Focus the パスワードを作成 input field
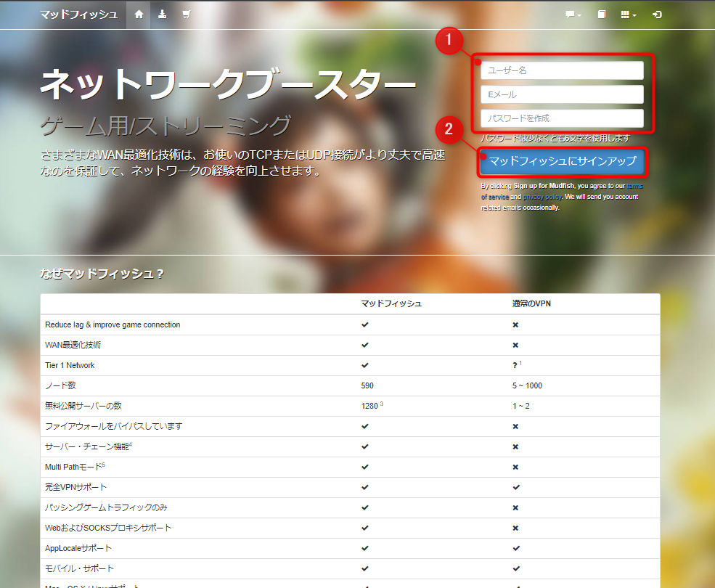715x588 pixels. pos(563,118)
